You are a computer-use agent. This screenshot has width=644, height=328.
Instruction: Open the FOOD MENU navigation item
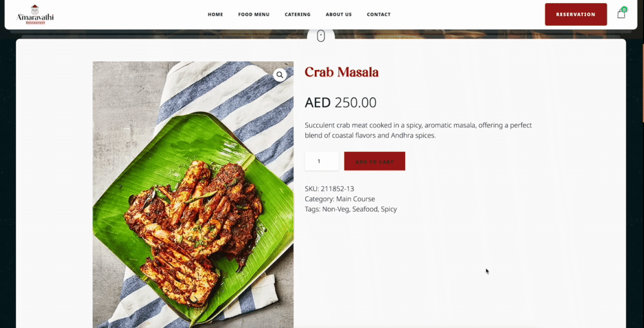pos(254,14)
